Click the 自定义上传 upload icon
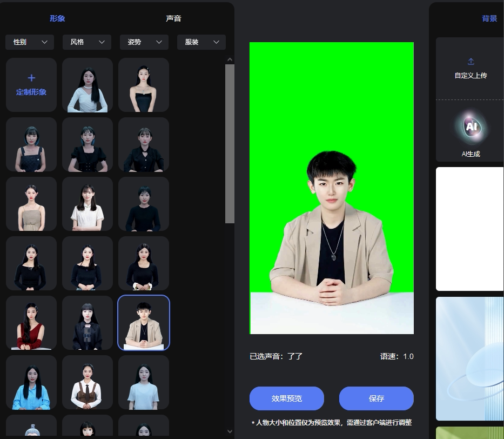 [471, 62]
